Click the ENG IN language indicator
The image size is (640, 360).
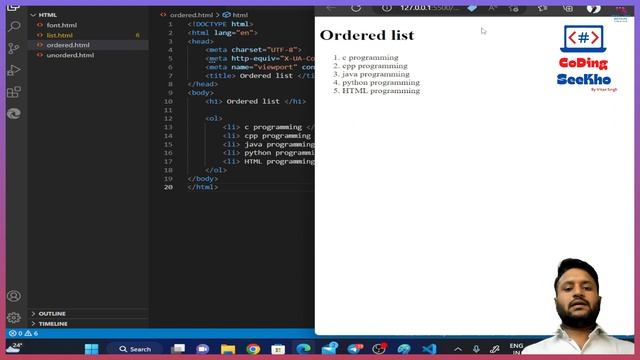(x=516, y=349)
